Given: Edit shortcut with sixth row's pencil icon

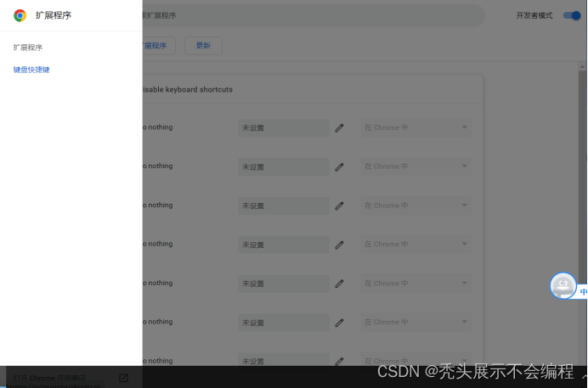Looking at the screenshot, I should pos(339,323).
